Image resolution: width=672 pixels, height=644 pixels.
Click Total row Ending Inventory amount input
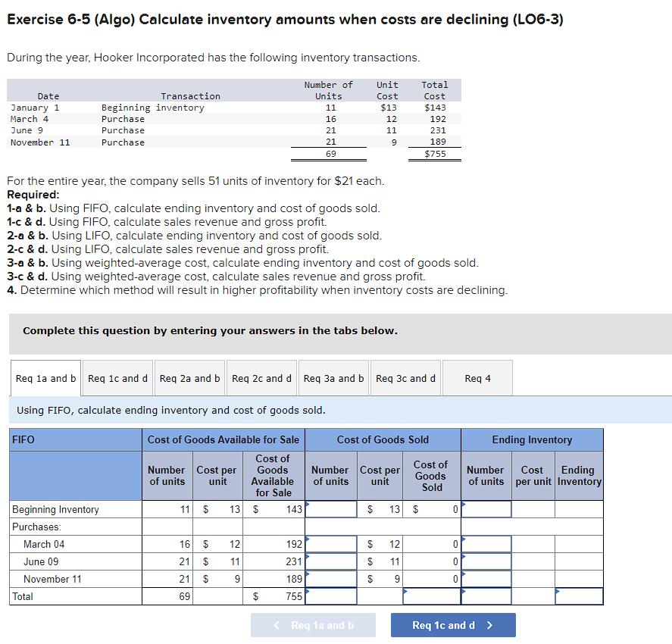tap(580, 596)
